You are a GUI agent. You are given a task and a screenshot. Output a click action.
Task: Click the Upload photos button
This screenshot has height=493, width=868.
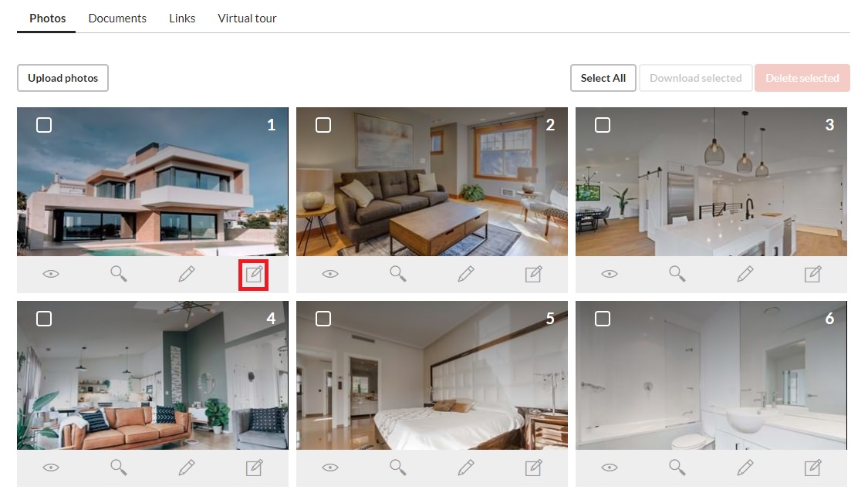click(62, 78)
